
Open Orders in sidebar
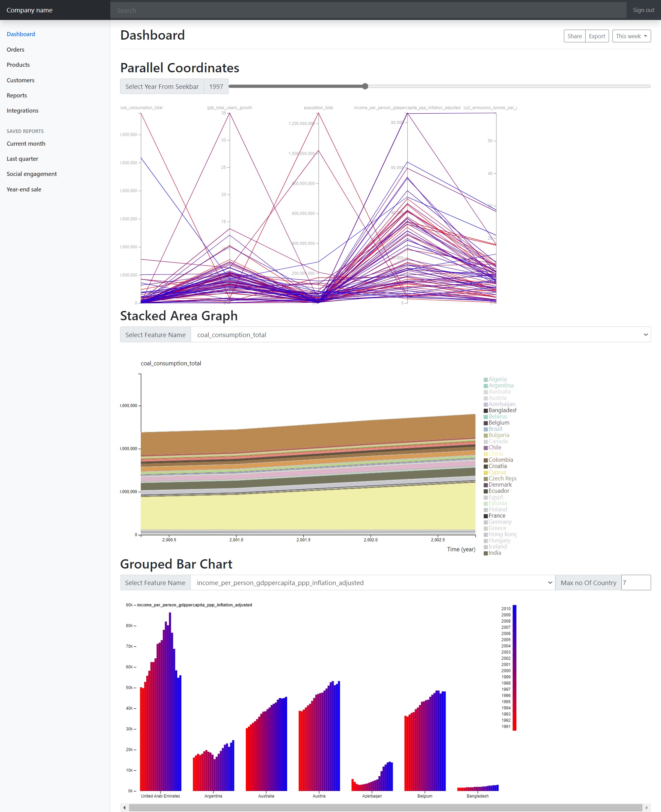click(15, 50)
